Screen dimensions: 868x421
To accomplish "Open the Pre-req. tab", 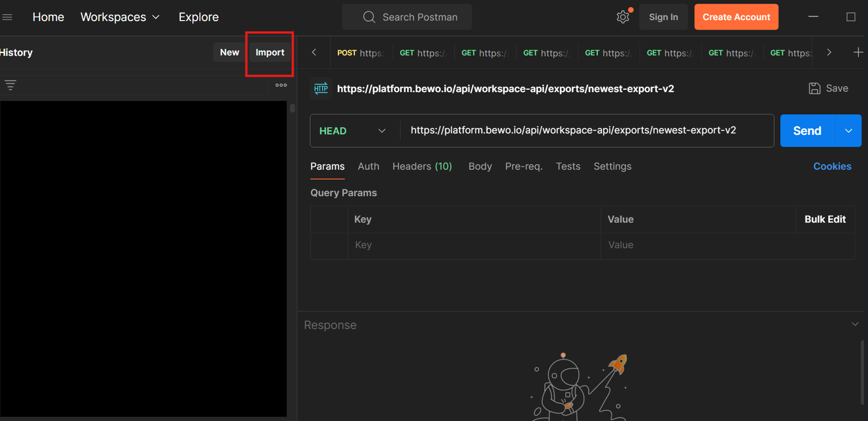I will tap(524, 166).
